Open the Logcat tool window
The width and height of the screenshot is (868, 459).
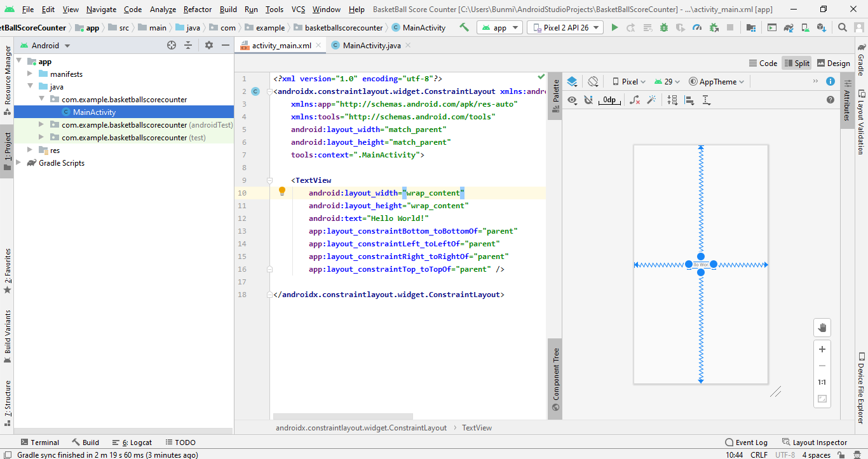[x=133, y=442]
